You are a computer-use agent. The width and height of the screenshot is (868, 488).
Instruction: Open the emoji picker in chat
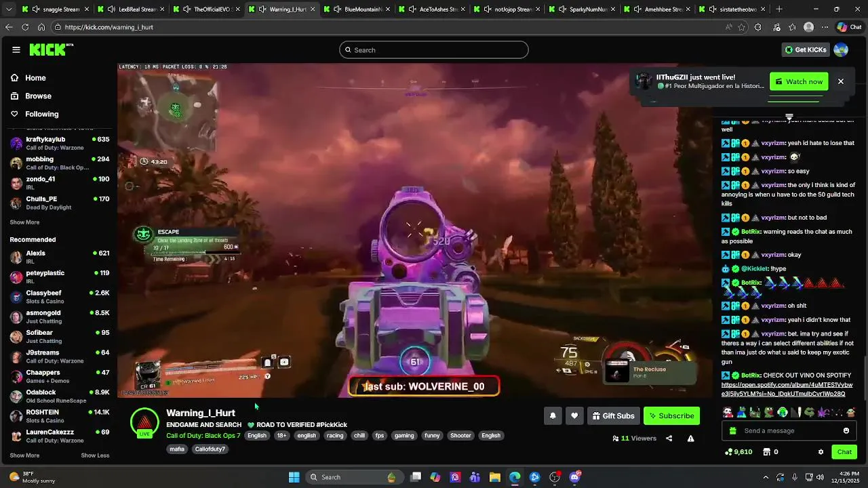tap(846, 430)
